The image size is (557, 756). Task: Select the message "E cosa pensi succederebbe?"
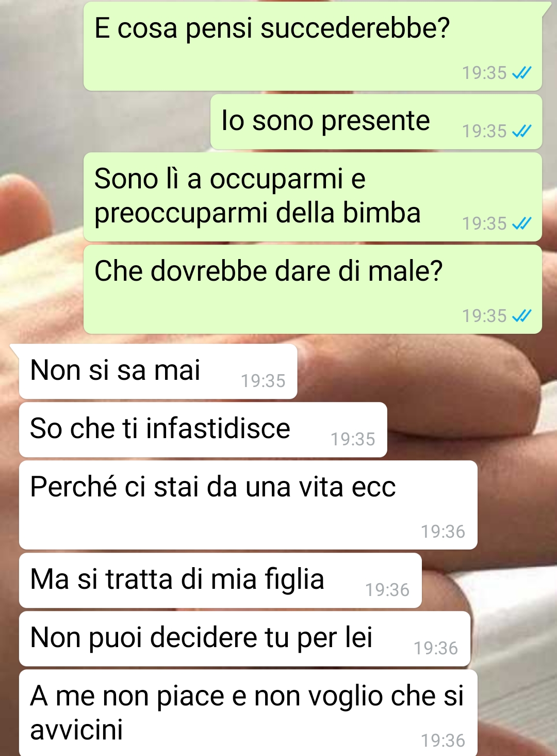tap(313, 46)
